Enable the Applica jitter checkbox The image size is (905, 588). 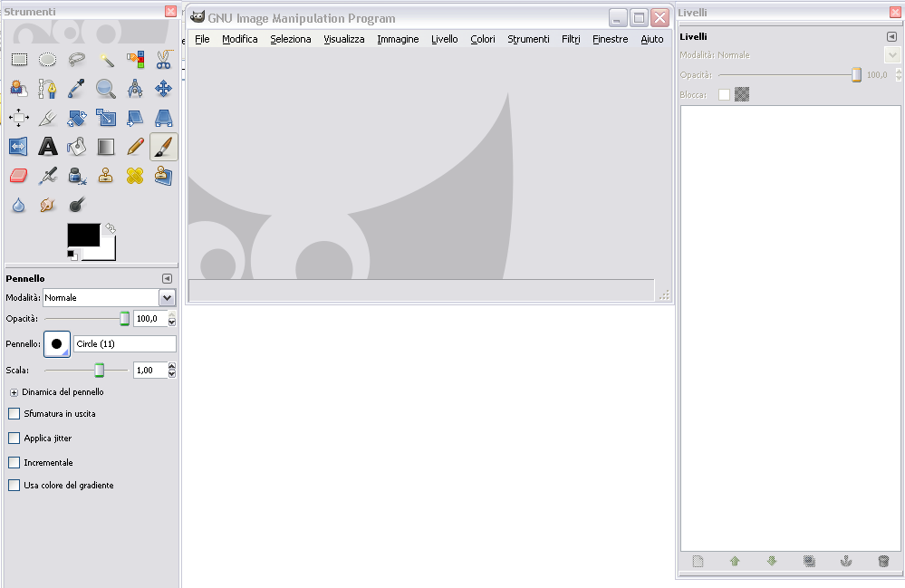pos(14,438)
